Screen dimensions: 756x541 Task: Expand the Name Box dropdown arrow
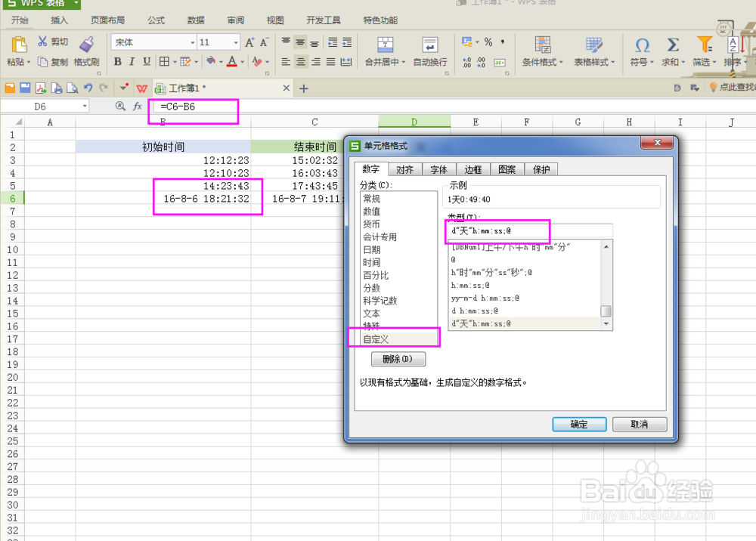pyautogui.click(x=85, y=106)
